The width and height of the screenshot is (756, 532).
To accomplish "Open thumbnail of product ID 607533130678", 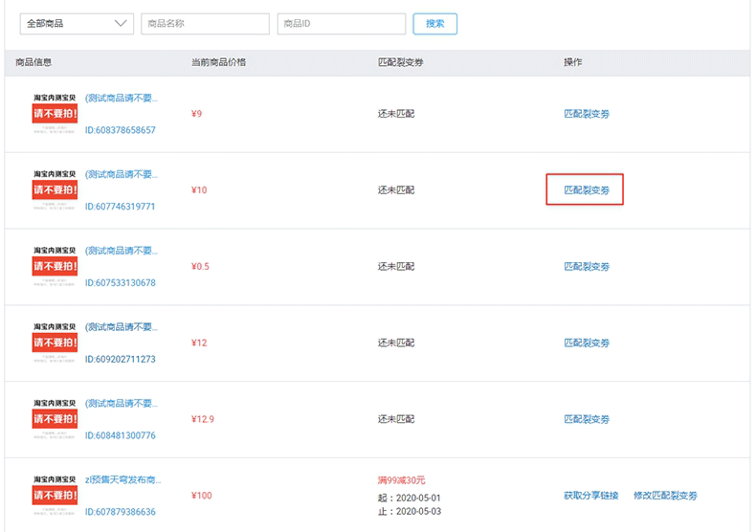I will (x=55, y=267).
